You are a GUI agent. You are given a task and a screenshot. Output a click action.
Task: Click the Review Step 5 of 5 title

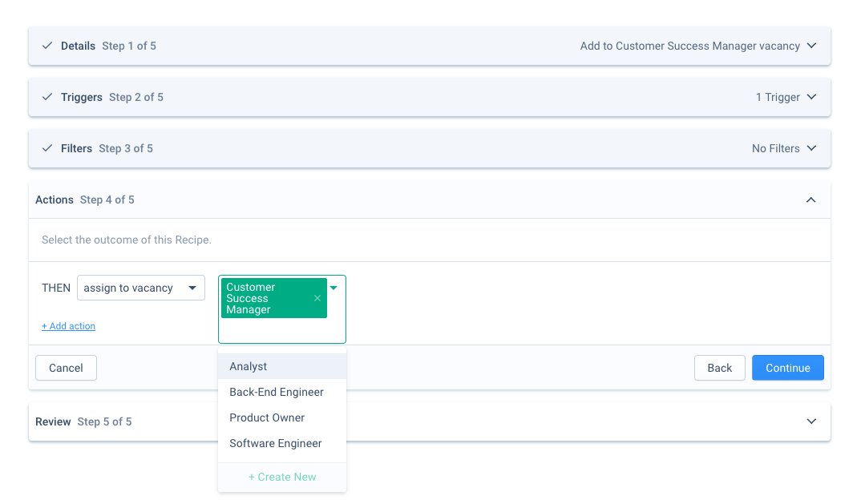point(83,421)
